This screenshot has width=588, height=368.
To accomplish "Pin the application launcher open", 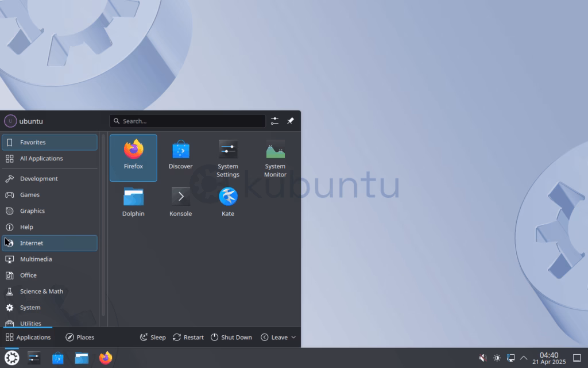I will click(x=291, y=121).
